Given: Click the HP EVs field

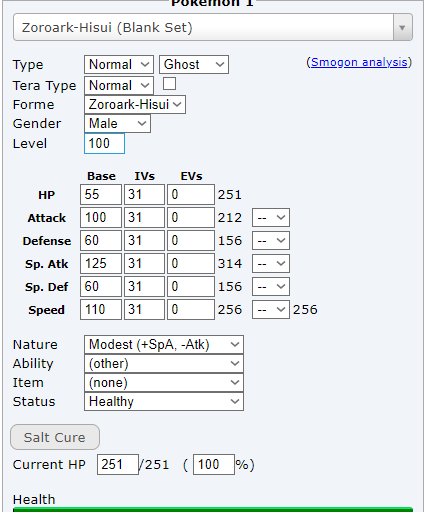Looking at the screenshot, I should (x=191, y=194).
